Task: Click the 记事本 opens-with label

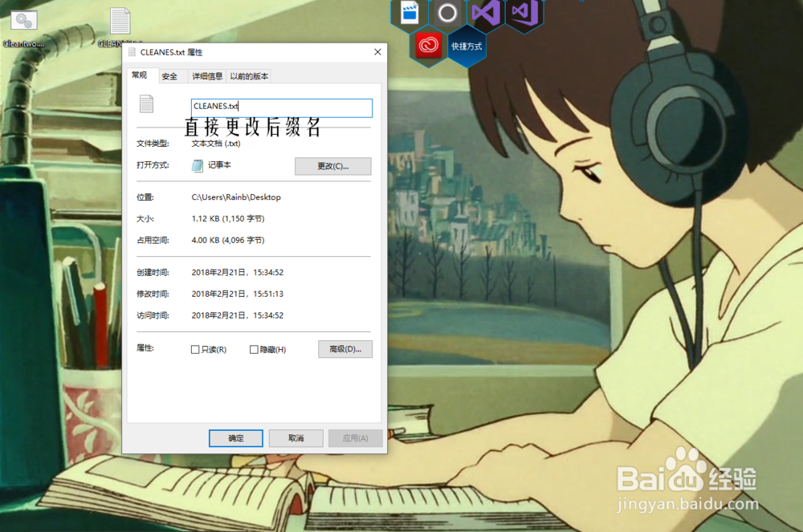Action: tap(219, 164)
